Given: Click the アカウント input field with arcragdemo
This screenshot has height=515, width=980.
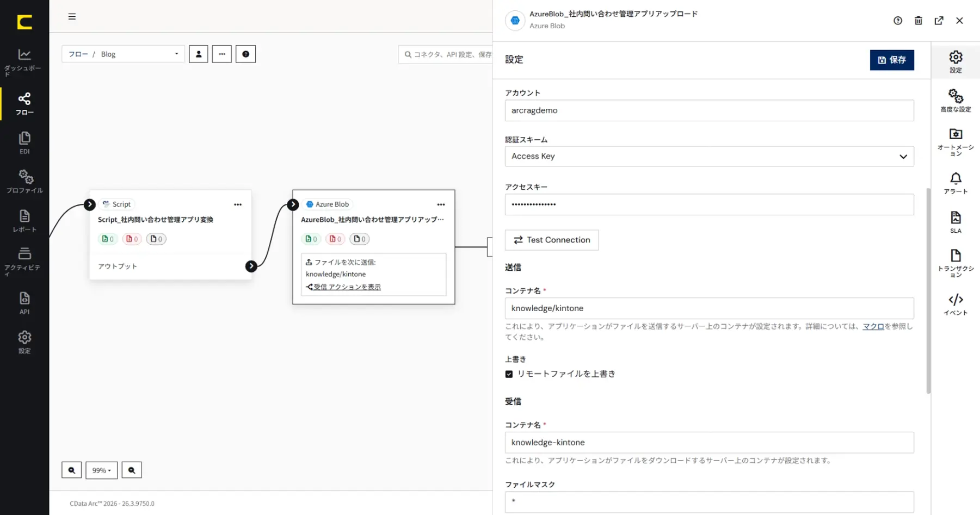Looking at the screenshot, I should pyautogui.click(x=710, y=110).
